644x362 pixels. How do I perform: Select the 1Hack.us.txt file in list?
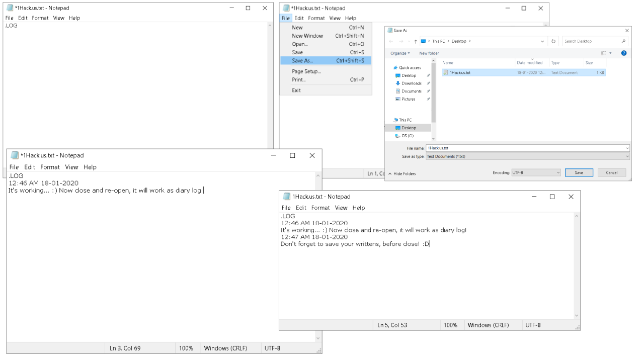(x=460, y=72)
